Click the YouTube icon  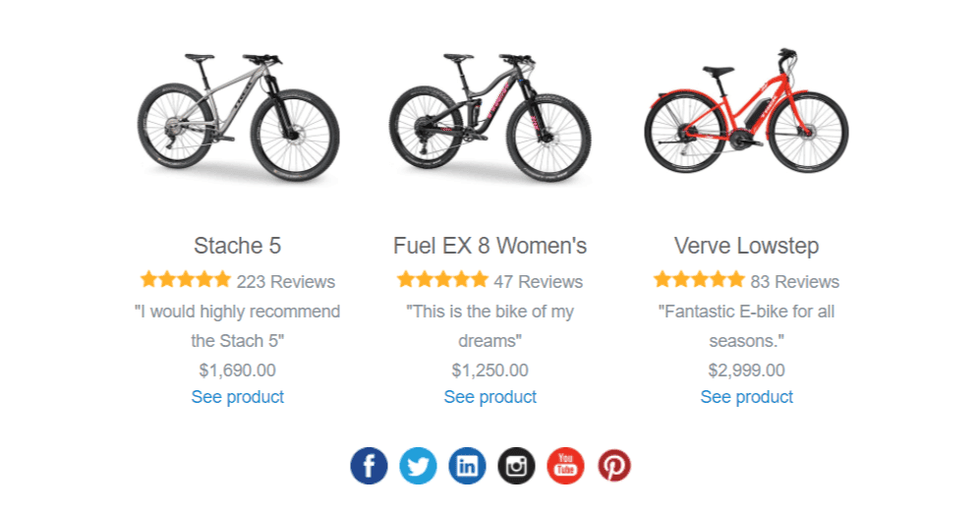(565, 465)
